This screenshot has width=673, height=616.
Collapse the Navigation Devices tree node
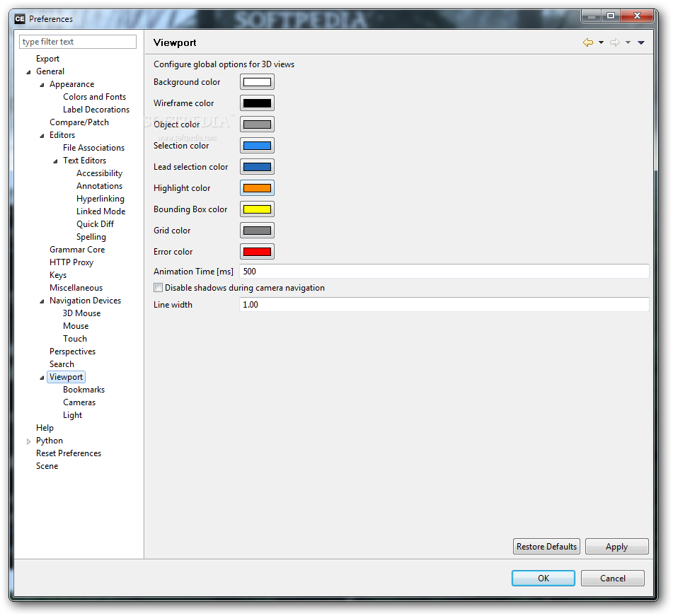[42, 301]
